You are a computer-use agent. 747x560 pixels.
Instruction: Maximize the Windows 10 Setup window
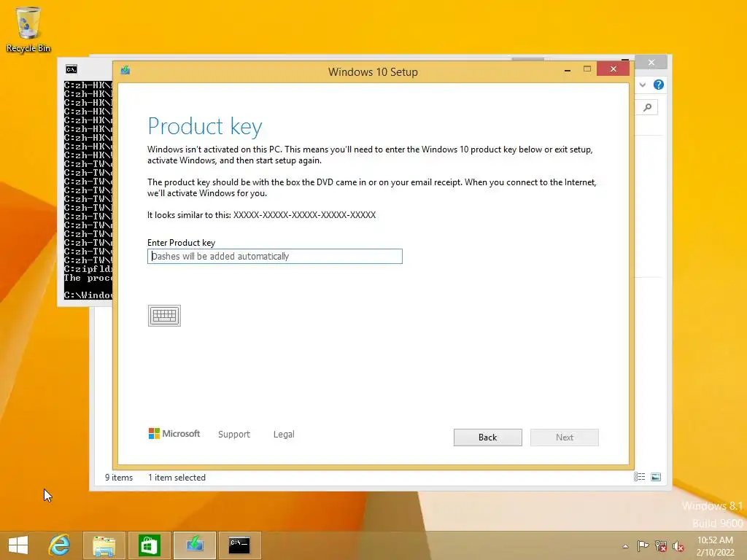click(x=587, y=69)
